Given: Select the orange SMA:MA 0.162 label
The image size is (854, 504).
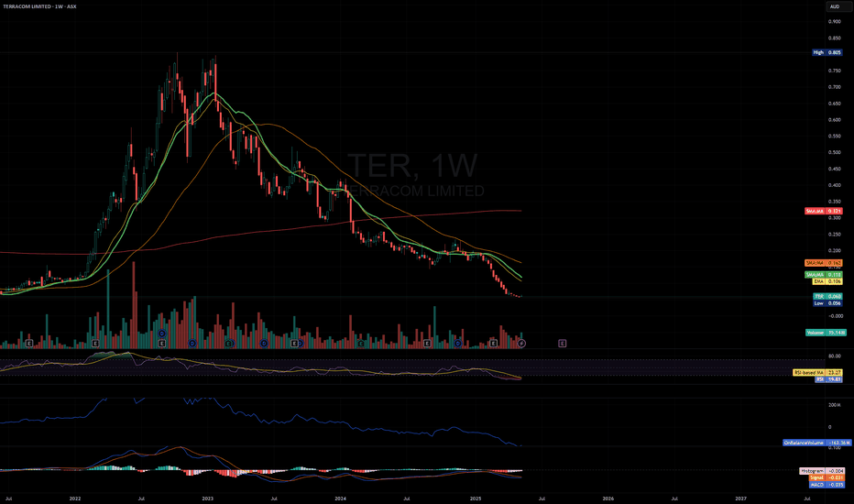Looking at the screenshot, I should [x=824, y=263].
